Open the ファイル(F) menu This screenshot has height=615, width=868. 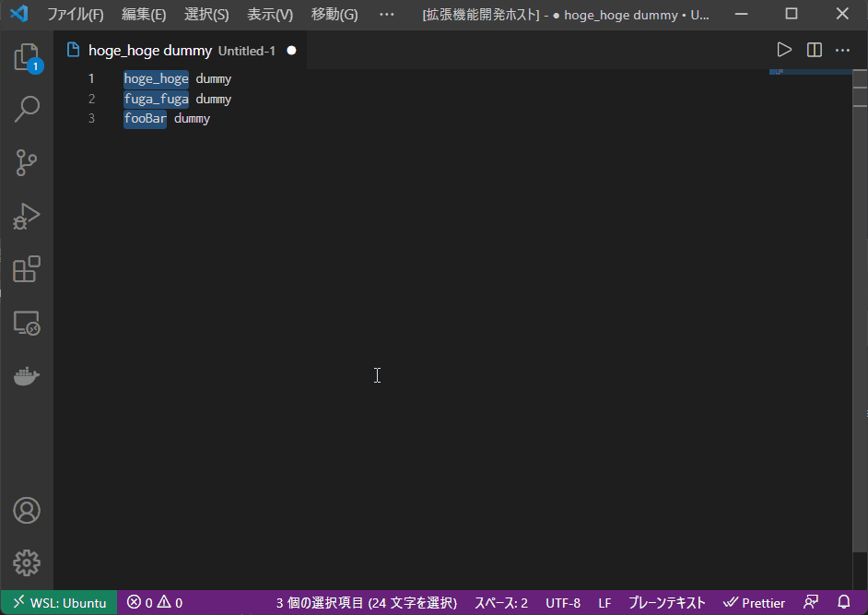[76, 15]
